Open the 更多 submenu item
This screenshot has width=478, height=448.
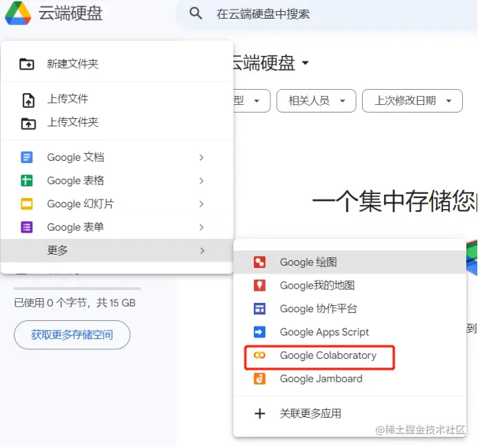(117, 251)
